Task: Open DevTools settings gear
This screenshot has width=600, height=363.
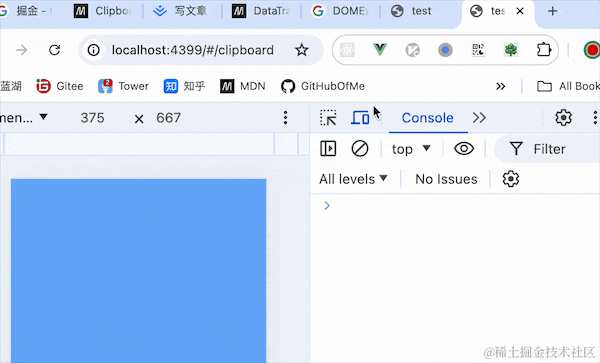Action: tap(563, 118)
